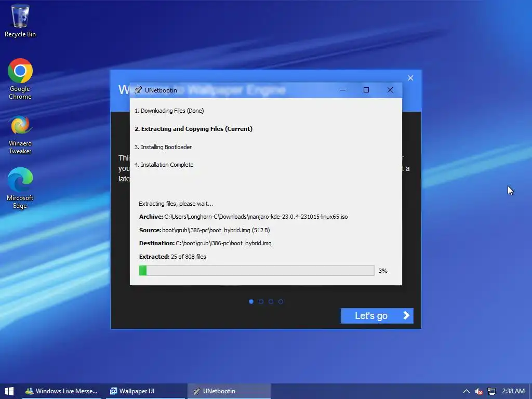Select the second page indicator dot

[261, 301]
